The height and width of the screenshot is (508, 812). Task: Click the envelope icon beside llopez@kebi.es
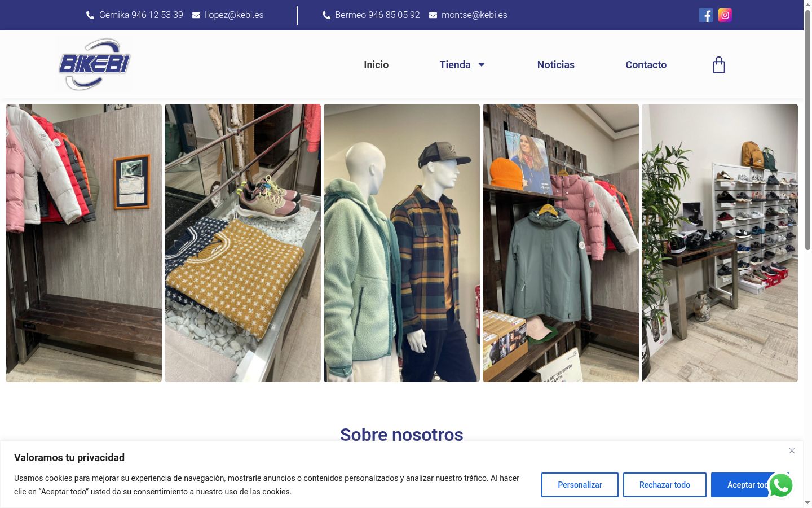click(196, 15)
